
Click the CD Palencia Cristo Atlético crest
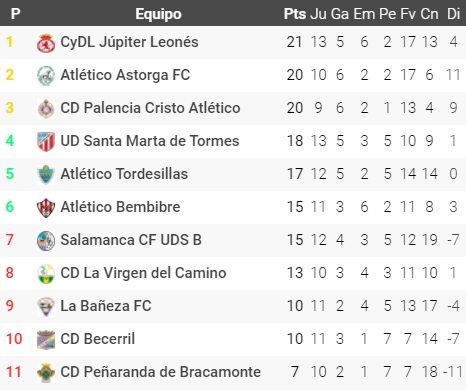pyautogui.click(x=46, y=109)
